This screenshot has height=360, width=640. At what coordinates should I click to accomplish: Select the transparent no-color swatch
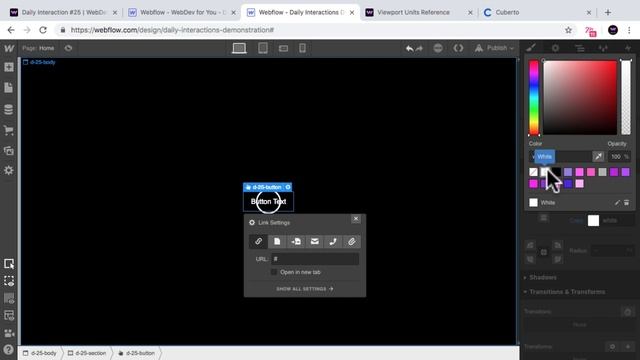point(533,172)
